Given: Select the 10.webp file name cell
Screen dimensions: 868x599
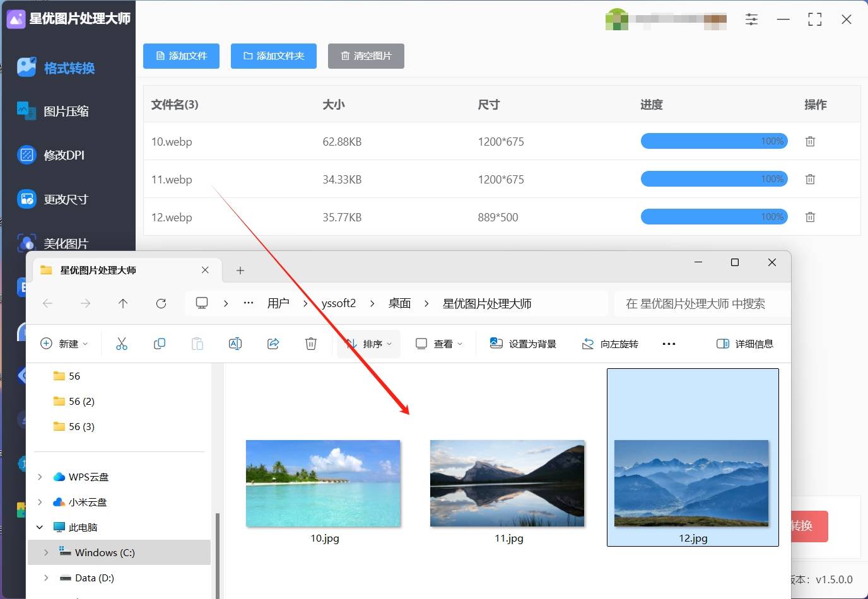Looking at the screenshot, I should tap(172, 142).
